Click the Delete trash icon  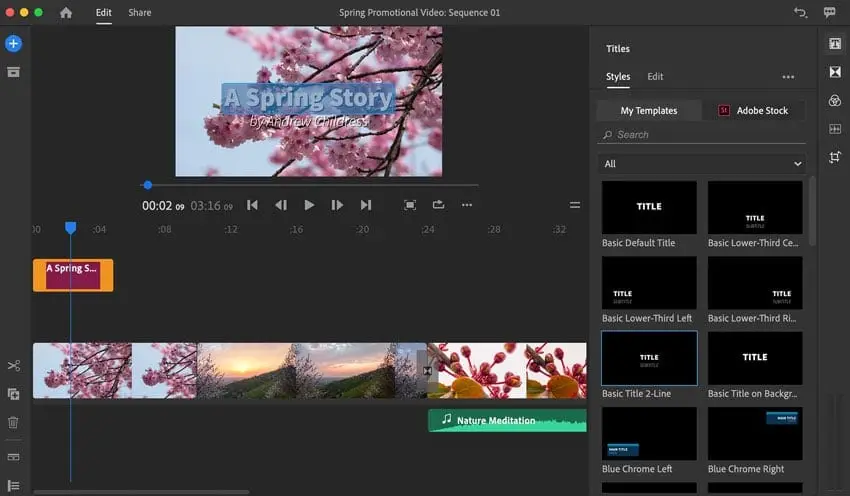[14, 422]
